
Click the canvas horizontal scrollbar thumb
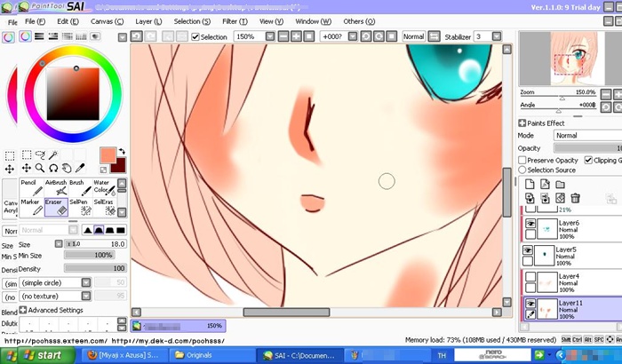286,313
